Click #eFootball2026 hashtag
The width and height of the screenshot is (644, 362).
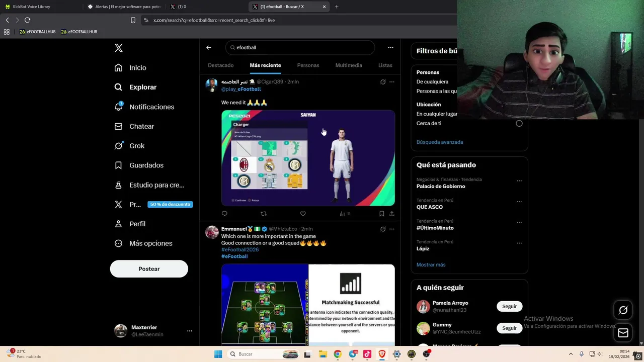240,249
